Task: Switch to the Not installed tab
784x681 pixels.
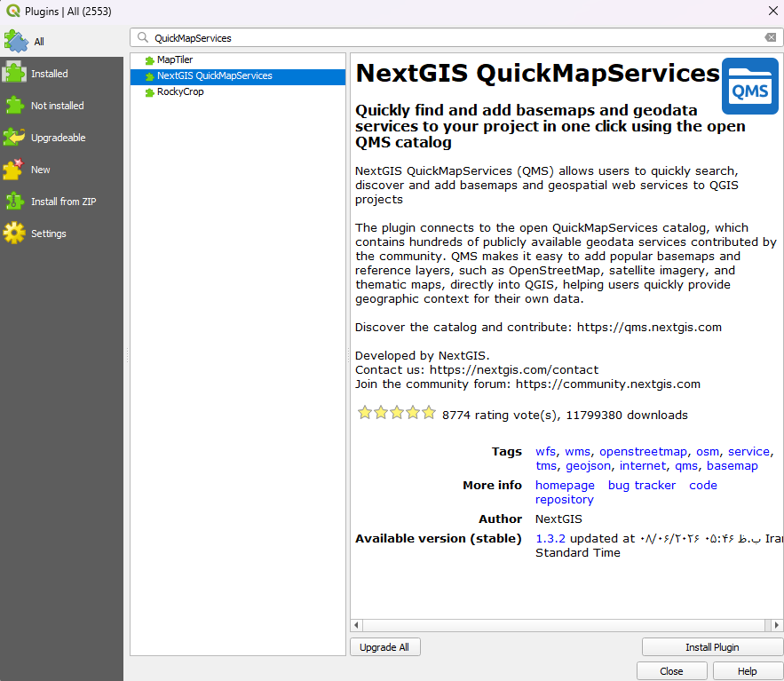Action: [x=61, y=106]
